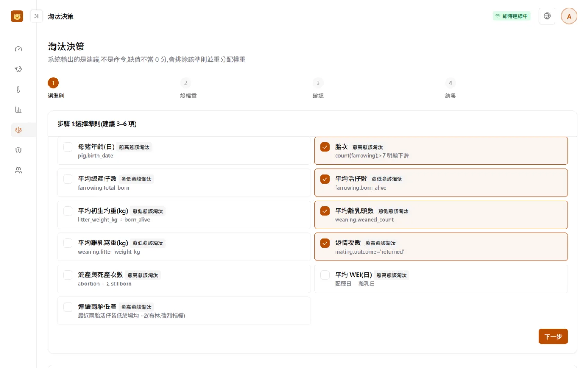Expand the sidebar with the toggle arrow

point(36,16)
